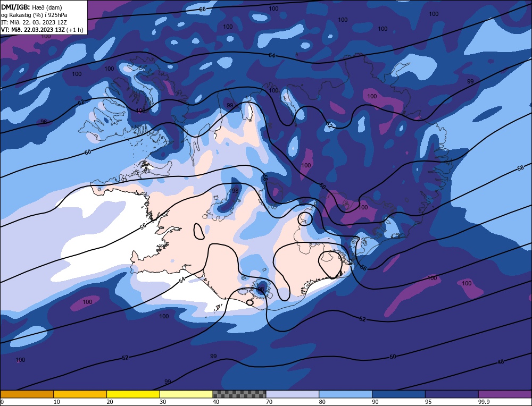This screenshot has width=532, height=406.
Task: Click the amber 10–20 legend swatch
Action: click(80, 394)
